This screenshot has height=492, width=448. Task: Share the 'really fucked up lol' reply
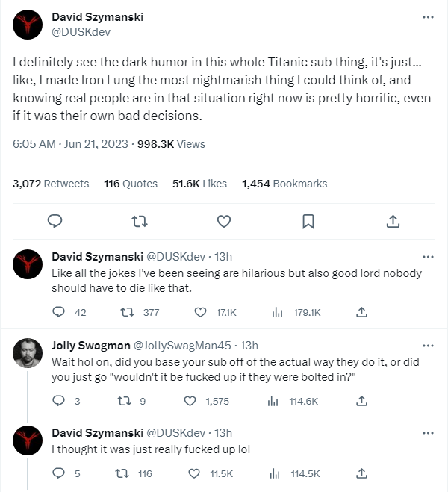[x=361, y=473]
